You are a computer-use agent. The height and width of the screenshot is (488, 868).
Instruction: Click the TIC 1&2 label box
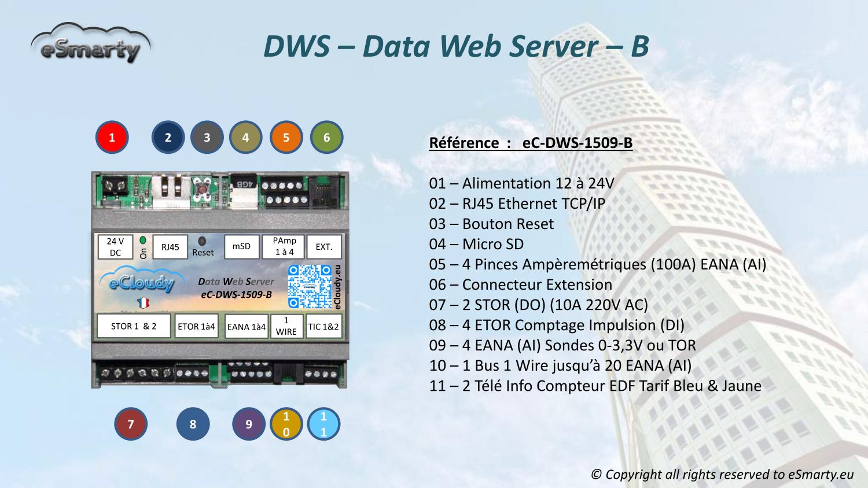point(324,327)
